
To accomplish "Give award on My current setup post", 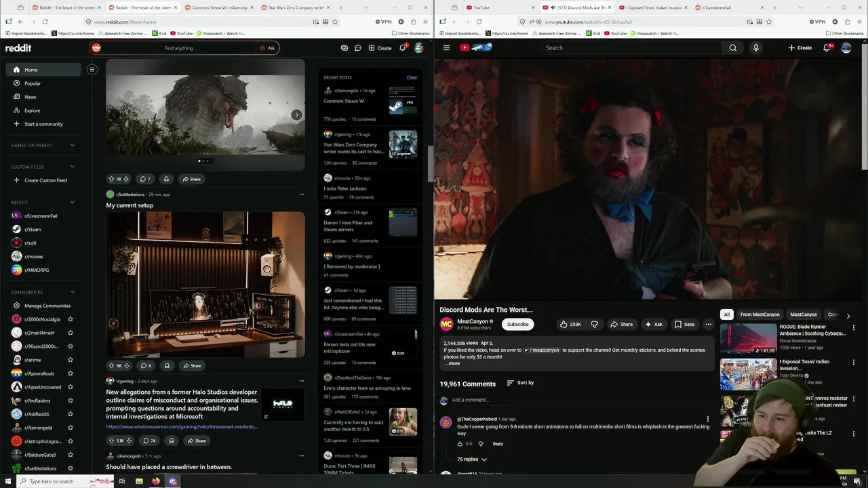I will 166,366.
